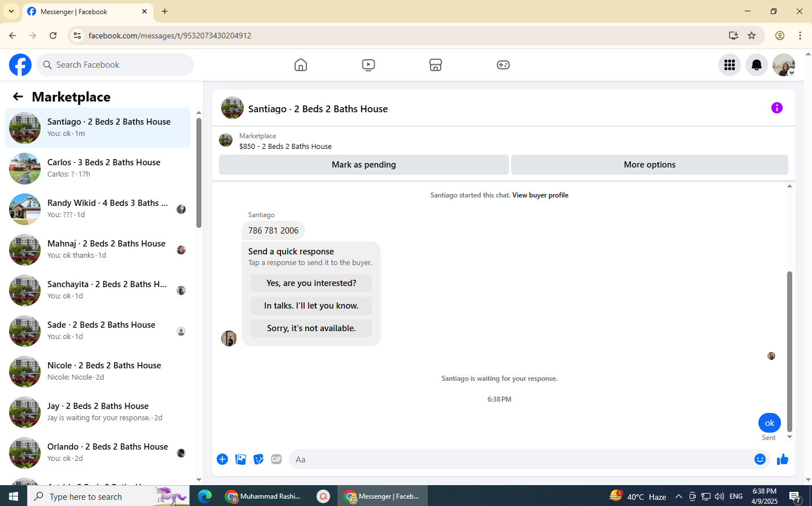Open Jay conversation
This screenshot has height=506, width=812.
97,412
